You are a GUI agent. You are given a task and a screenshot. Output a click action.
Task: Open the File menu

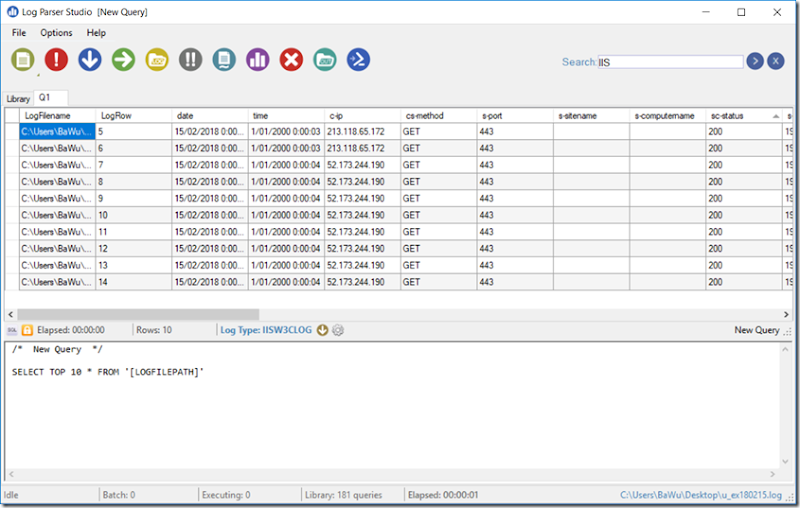click(x=19, y=33)
